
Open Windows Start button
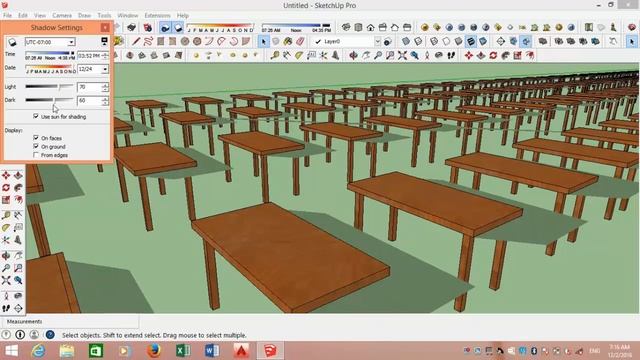[11, 351]
